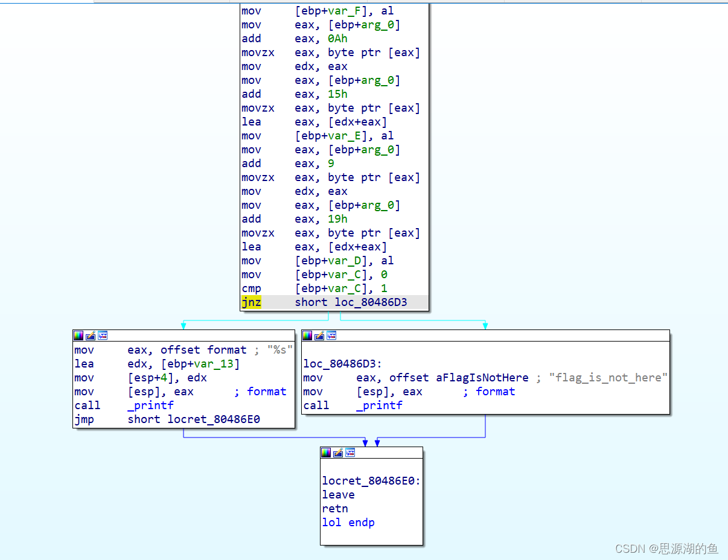This screenshot has height=560, width=728.
Task: Click "call _printf" in the "%s" node
Action: pyautogui.click(x=124, y=406)
